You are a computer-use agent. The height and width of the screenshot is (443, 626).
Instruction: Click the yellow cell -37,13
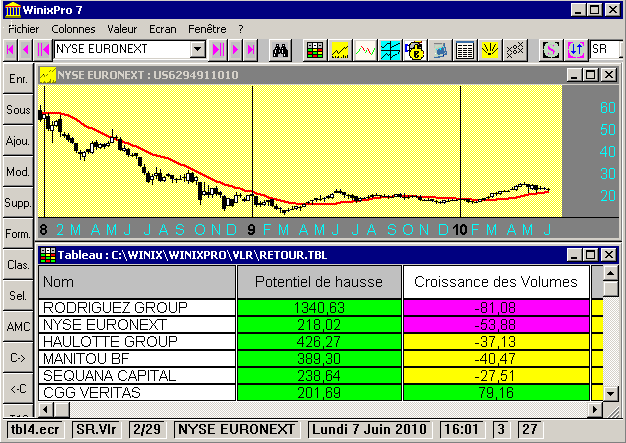pyautogui.click(x=496, y=342)
